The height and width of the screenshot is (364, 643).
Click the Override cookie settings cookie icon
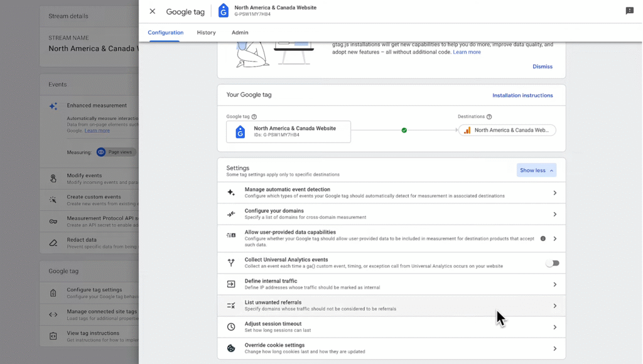(231, 348)
